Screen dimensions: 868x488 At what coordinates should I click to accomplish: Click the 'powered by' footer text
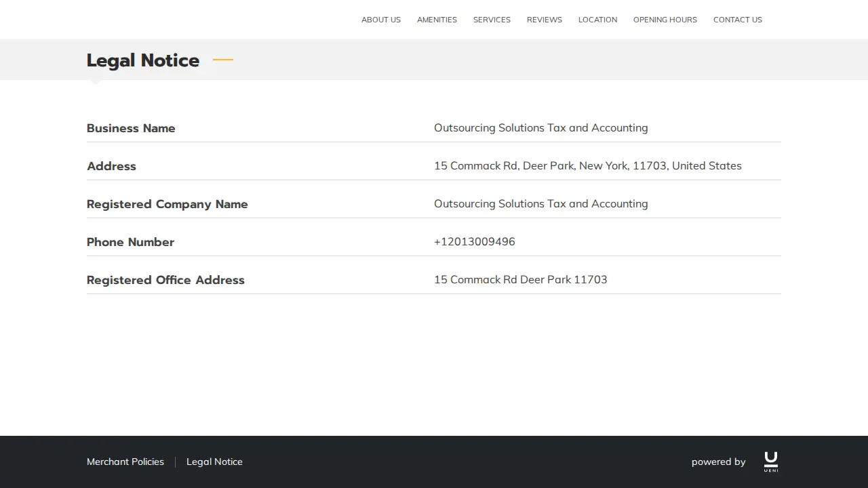point(718,462)
